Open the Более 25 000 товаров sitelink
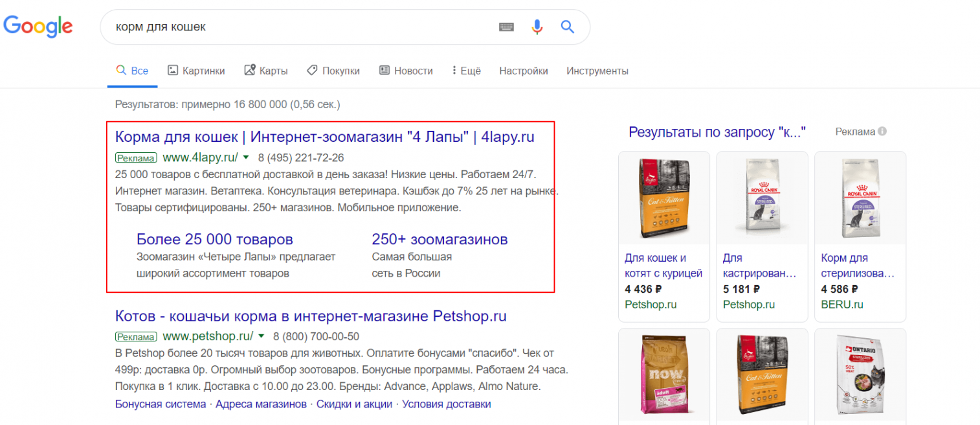The height and width of the screenshot is (425, 980). [215, 239]
